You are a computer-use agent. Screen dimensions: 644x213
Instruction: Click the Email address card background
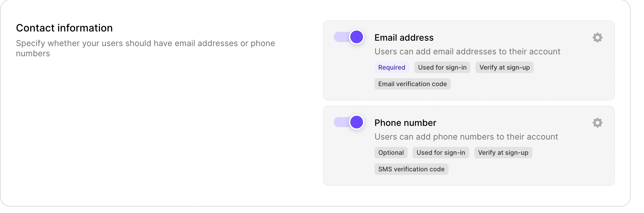tap(540, 86)
